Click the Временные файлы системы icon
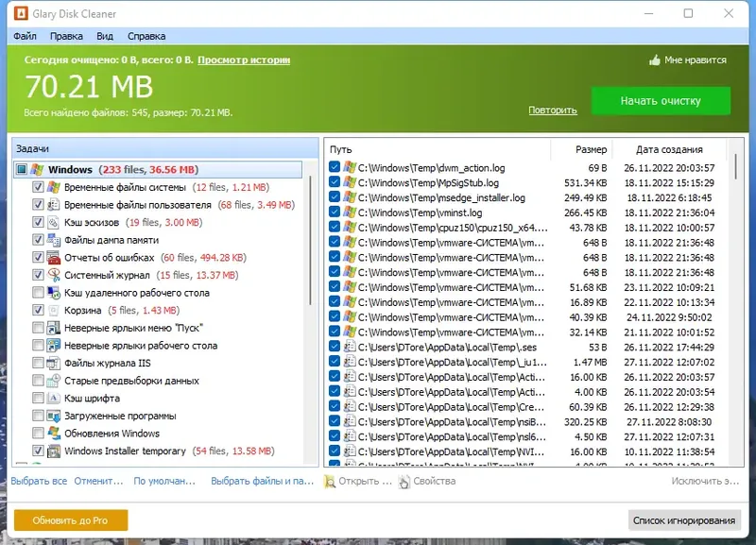 tap(54, 187)
